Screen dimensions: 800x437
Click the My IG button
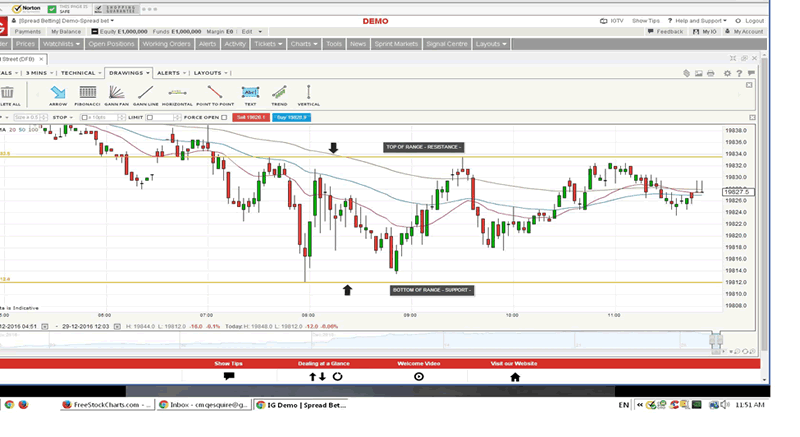click(705, 32)
